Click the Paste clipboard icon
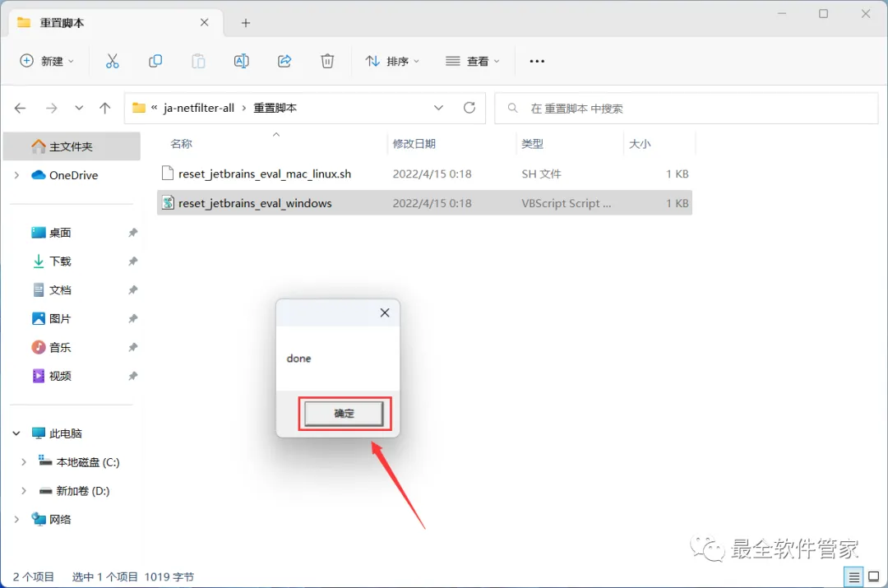The image size is (888, 588). tap(198, 61)
